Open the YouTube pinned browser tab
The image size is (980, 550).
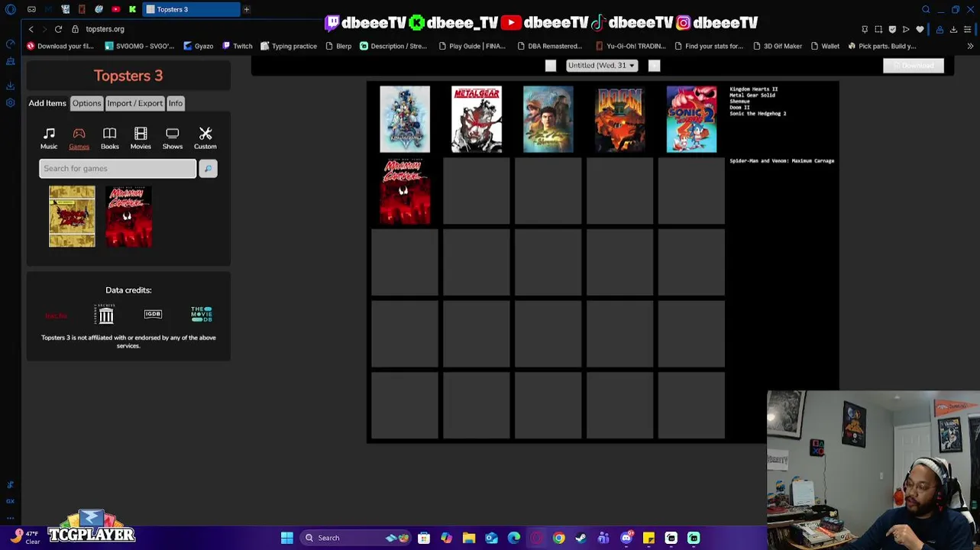(x=115, y=9)
